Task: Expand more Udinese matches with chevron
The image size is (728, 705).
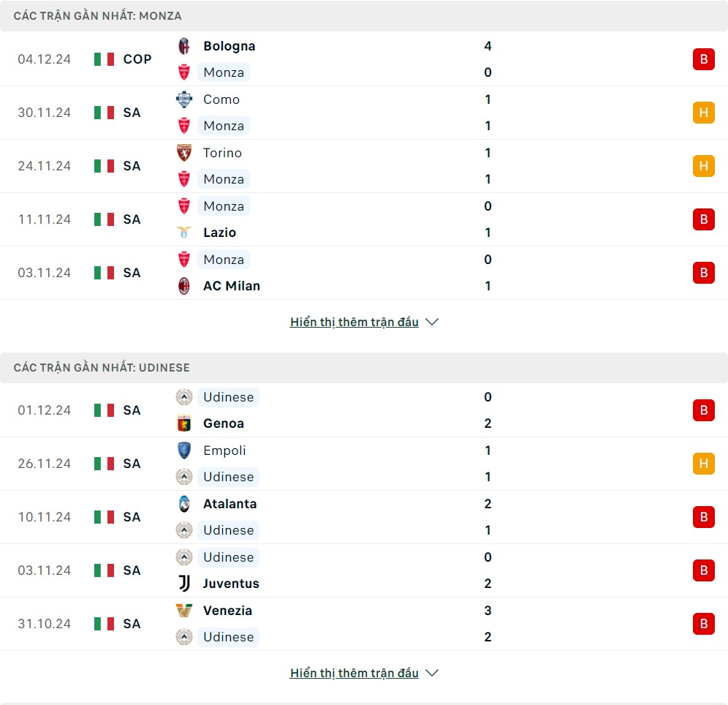Action: click(x=432, y=673)
